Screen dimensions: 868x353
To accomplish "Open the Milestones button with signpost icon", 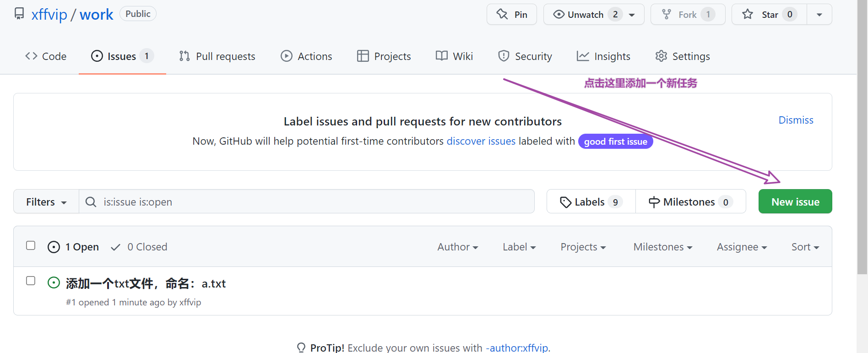I will point(690,202).
